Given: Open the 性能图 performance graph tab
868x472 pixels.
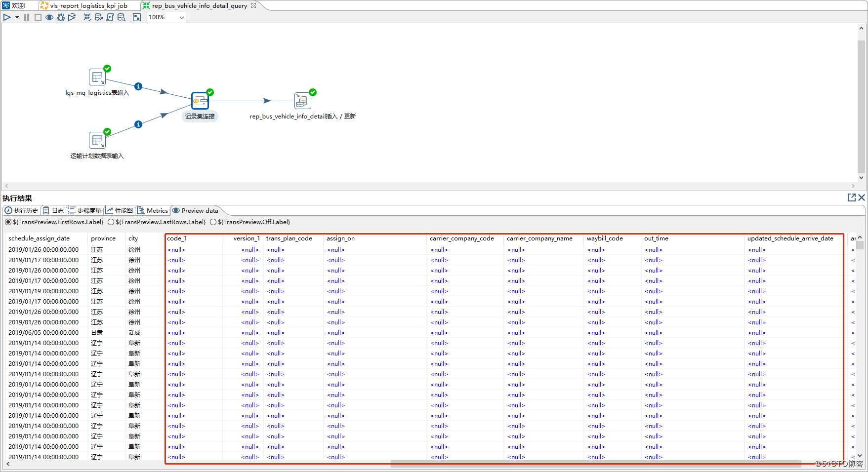Looking at the screenshot, I should coord(119,210).
